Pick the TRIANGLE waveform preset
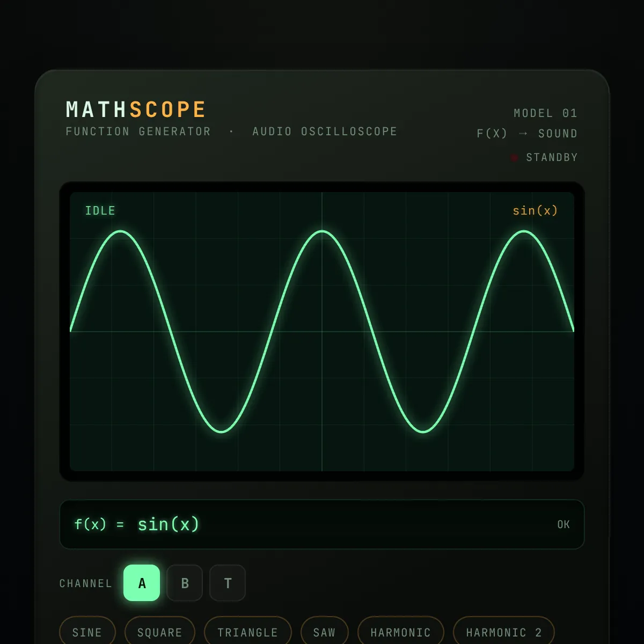 (x=248, y=632)
